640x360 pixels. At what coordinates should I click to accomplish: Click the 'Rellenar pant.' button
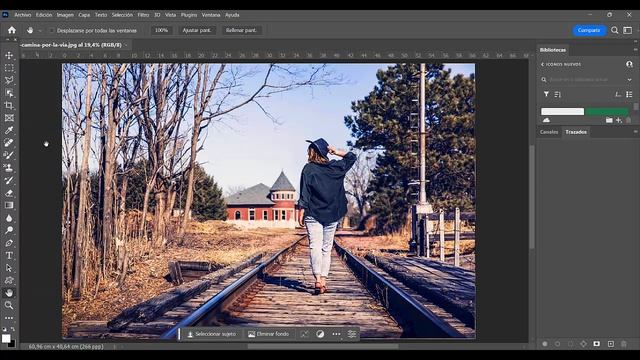pos(241,30)
